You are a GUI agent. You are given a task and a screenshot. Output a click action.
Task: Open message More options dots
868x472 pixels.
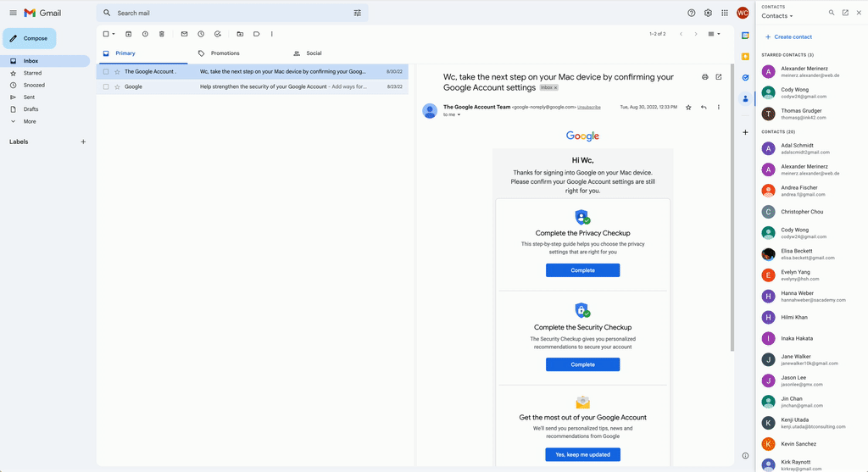coord(719,108)
